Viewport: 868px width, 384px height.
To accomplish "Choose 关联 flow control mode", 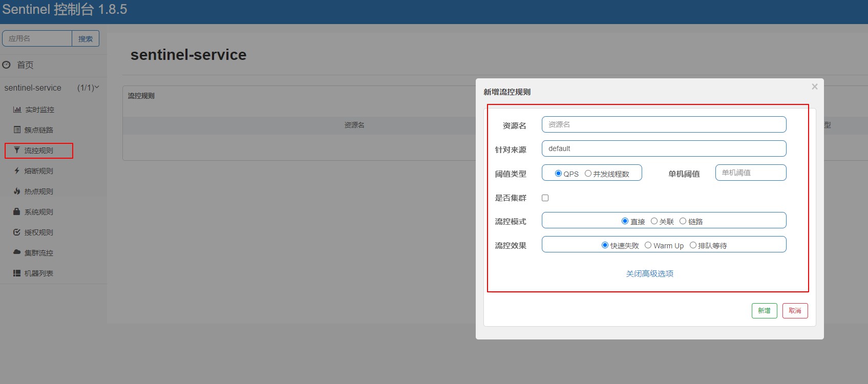I will pos(654,221).
